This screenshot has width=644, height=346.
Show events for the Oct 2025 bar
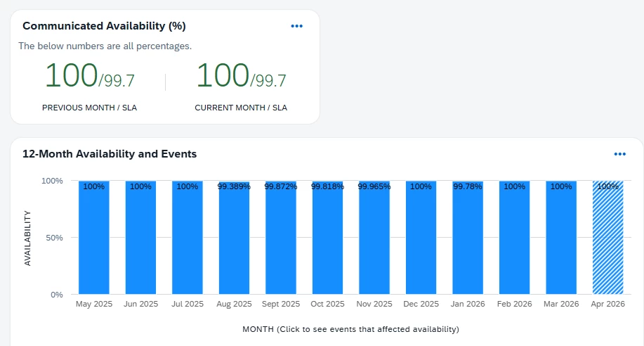tap(327, 239)
